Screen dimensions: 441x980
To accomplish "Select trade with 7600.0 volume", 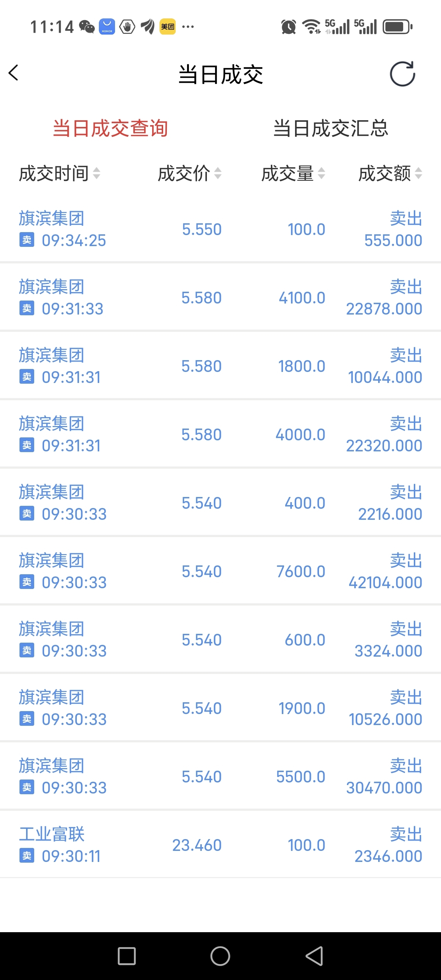I will [x=220, y=571].
